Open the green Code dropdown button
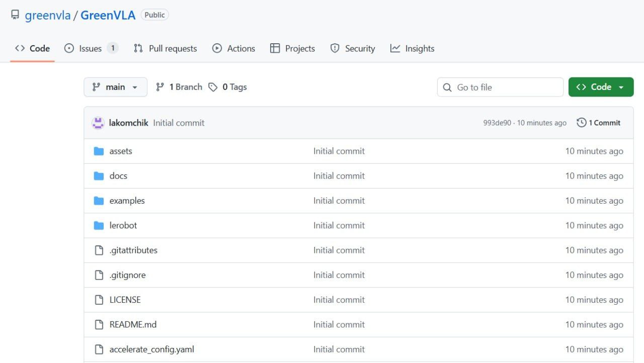644x363 pixels. pos(601,87)
